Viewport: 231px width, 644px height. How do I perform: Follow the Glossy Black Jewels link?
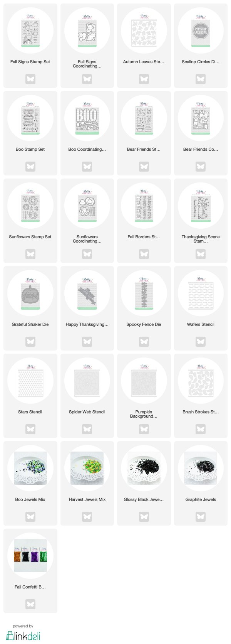pos(144,499)
